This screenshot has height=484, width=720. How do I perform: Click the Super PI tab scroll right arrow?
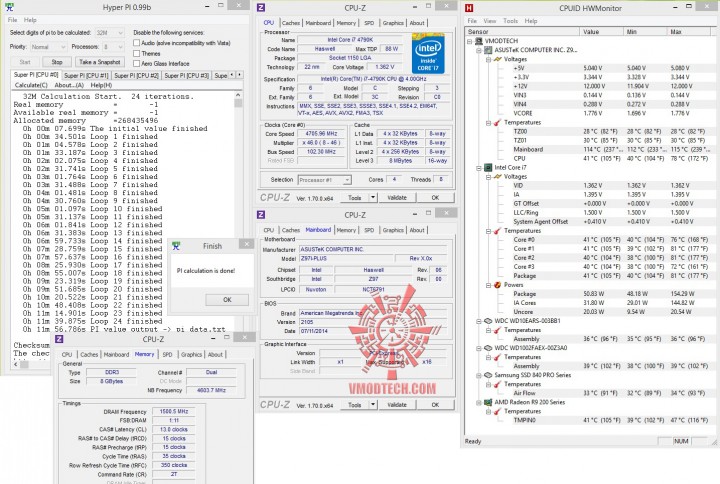pyautogui.click(x=239, y=75)
